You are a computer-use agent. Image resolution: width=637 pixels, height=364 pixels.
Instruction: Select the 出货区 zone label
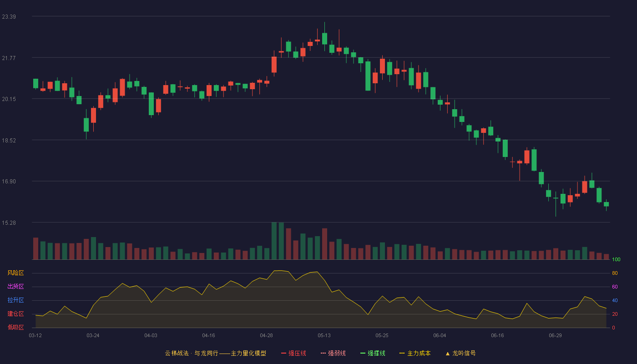tap(15, 287)
